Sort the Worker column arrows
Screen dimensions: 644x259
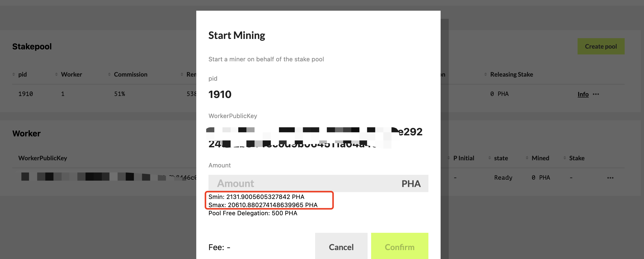56,74
